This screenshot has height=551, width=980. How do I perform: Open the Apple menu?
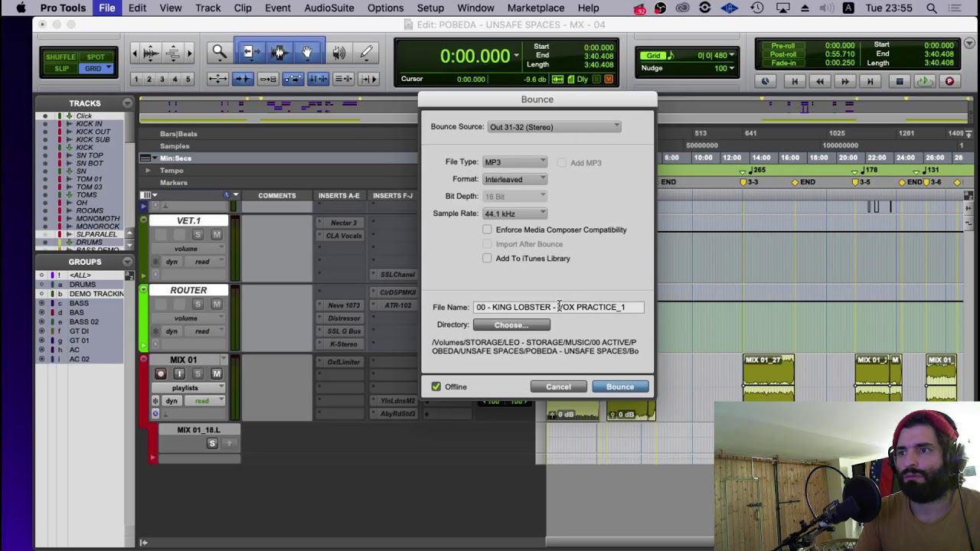tap(21, 8)
